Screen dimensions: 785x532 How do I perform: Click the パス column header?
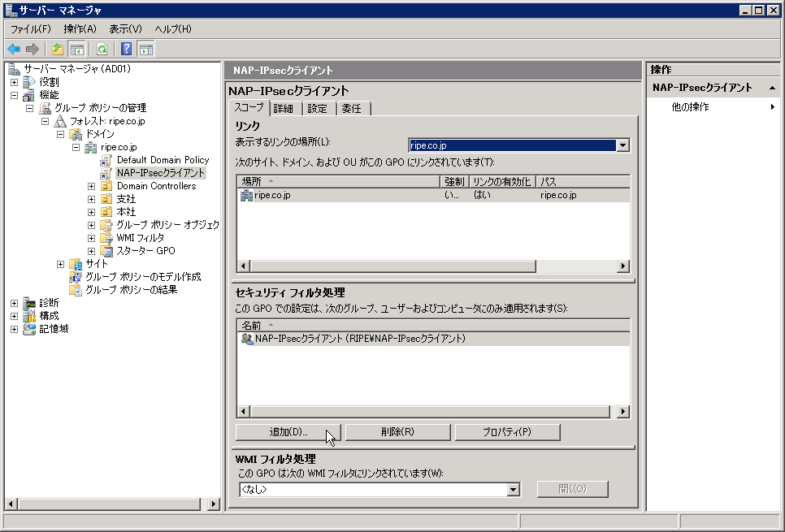pos(583,182)
